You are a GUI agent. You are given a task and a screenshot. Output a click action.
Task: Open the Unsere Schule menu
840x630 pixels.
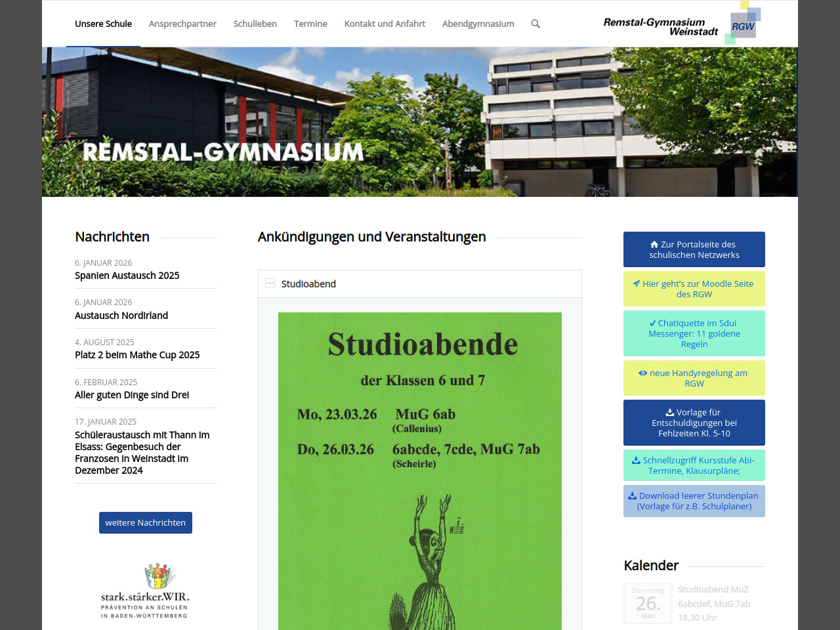(103, 24)
